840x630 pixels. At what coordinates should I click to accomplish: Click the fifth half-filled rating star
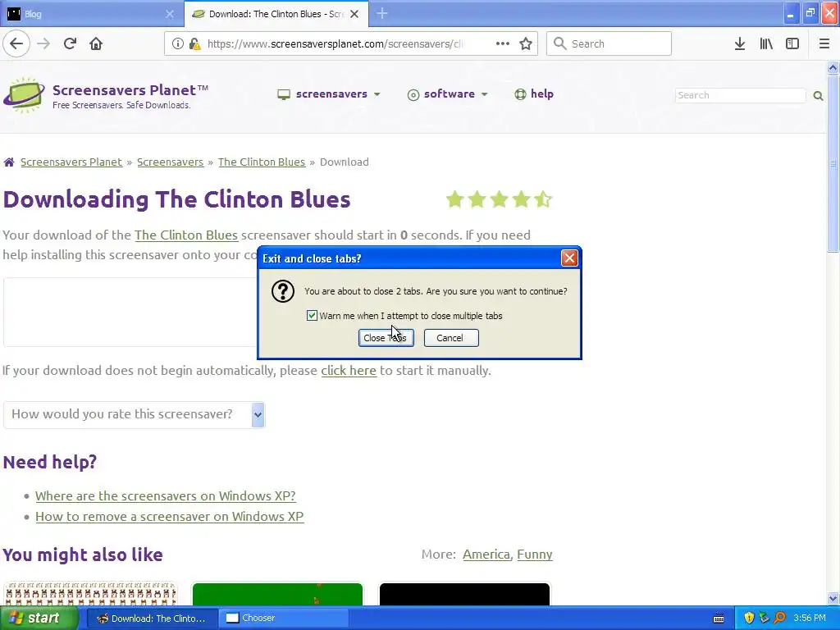pyautogui.click(x=543, y=199)
